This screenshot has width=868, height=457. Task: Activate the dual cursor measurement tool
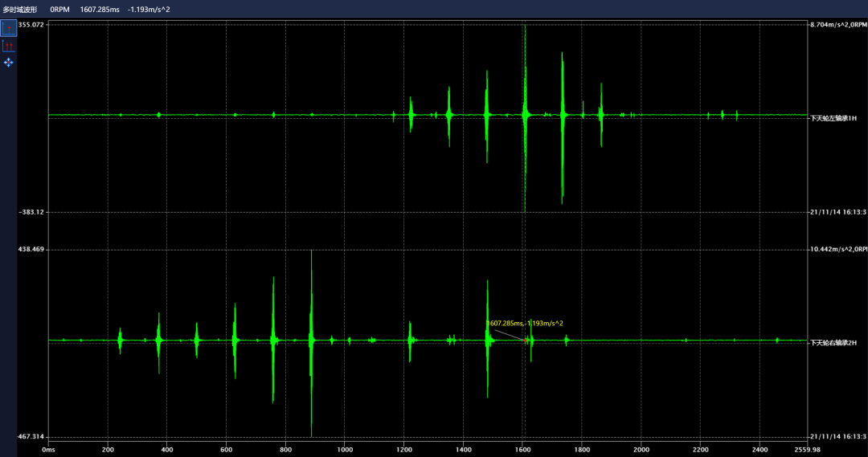click(9, 46)
